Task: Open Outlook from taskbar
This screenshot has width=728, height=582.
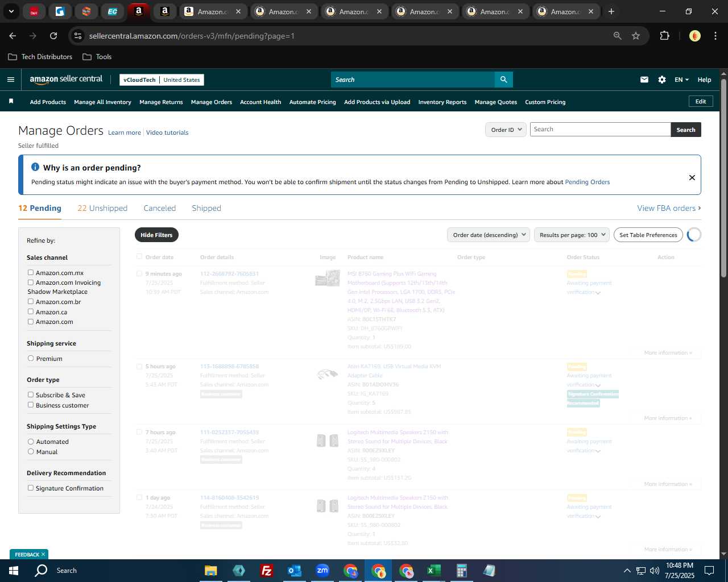Action: 295,571
